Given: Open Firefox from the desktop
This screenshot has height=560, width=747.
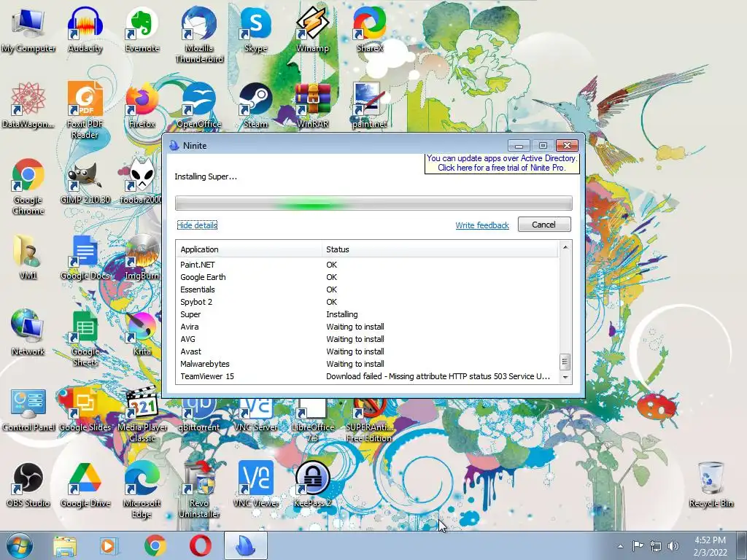Looking at the screenshot, I should coord(142,106).
